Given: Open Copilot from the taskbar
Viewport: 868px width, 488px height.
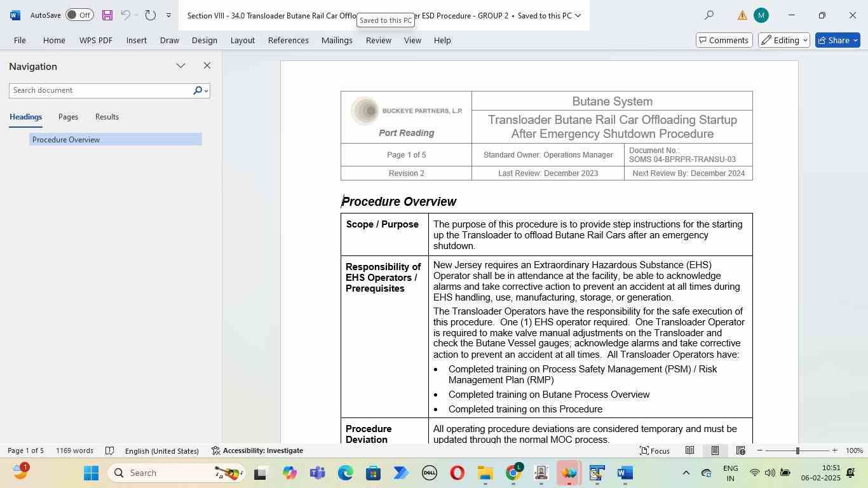Looking at the screenshot, I should [289, 473].
